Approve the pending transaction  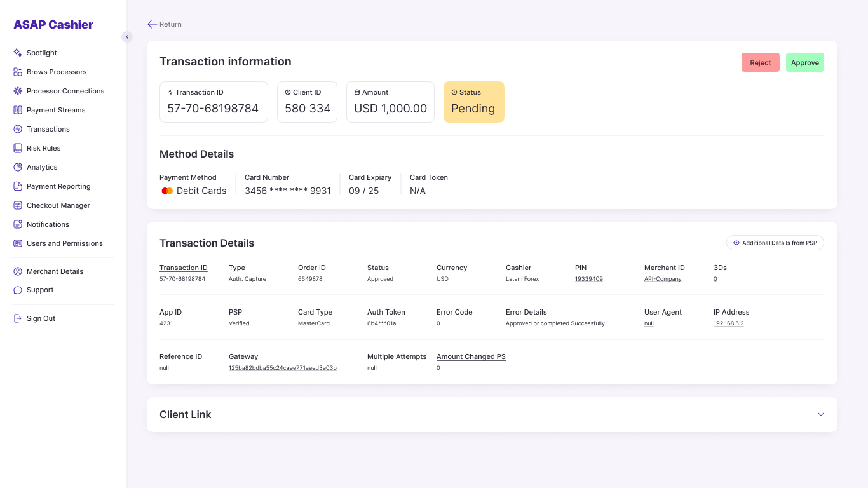tap(805, 62)
